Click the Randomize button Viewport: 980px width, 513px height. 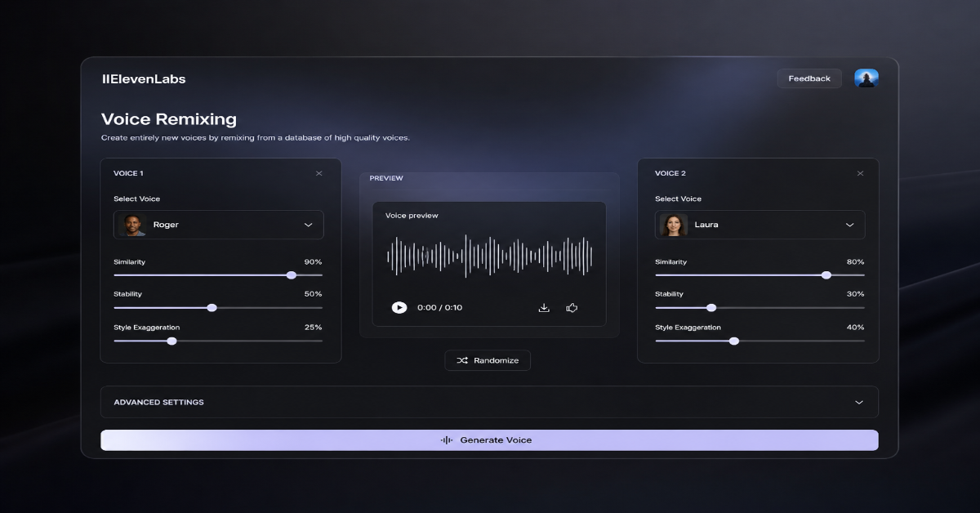488,360
